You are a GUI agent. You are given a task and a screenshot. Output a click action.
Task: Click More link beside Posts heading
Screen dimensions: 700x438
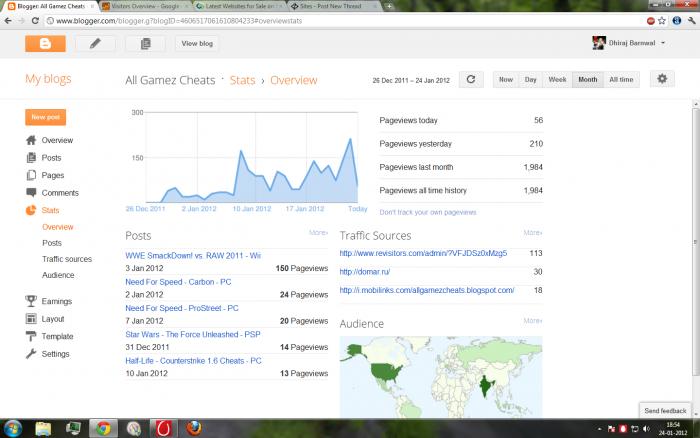[x=318, y=233]
